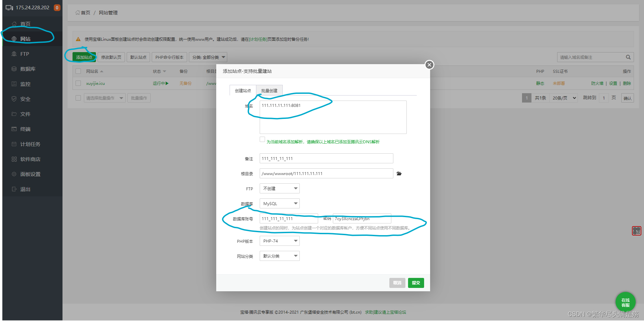644x321 pixels.
Task: Click the green 提交 submit button
Action: click(x=416, y=283)
